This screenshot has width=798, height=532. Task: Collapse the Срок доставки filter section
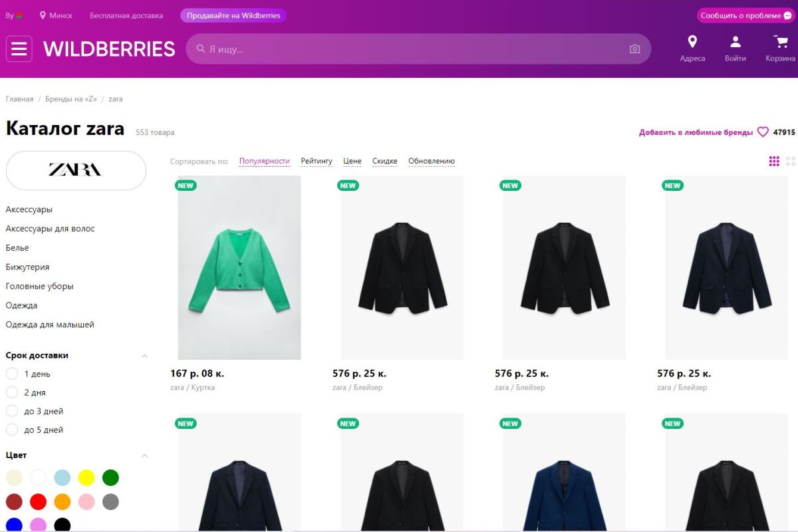(144, 356)
